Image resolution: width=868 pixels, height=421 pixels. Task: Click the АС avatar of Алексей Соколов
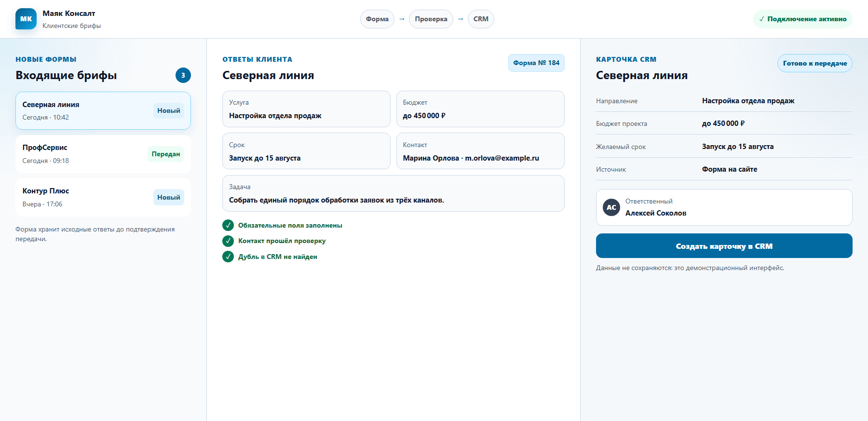(611, 207)
